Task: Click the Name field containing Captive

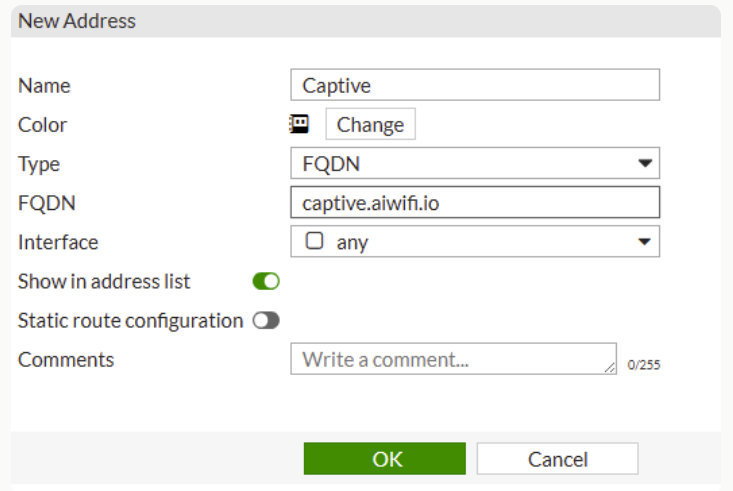Action: pyautogui.click(x=474, y=85)
